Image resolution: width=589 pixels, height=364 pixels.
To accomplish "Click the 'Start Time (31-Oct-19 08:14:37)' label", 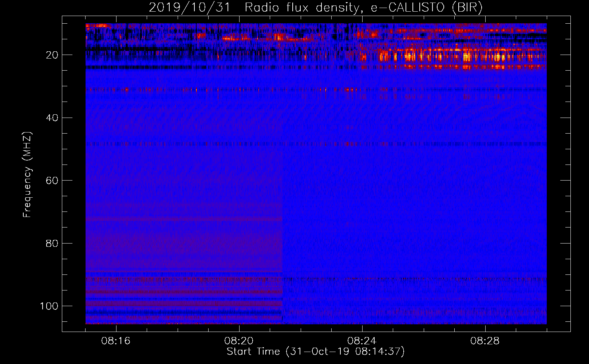I will (316, 351).
